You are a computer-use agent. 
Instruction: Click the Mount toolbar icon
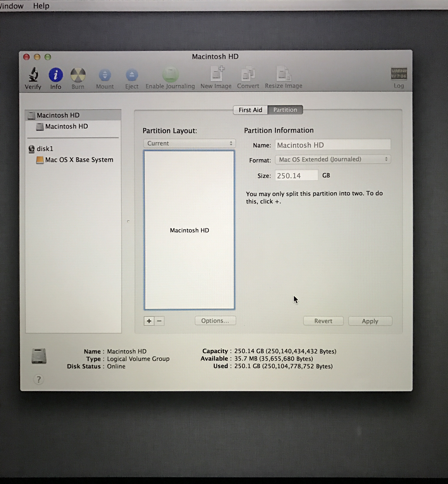(x=105, y=75)
